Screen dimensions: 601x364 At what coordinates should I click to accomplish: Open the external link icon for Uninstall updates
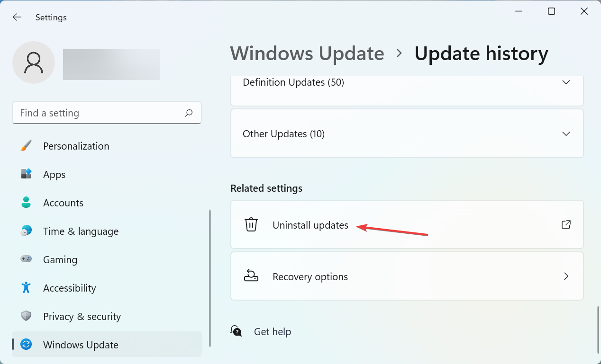(566, 224)
